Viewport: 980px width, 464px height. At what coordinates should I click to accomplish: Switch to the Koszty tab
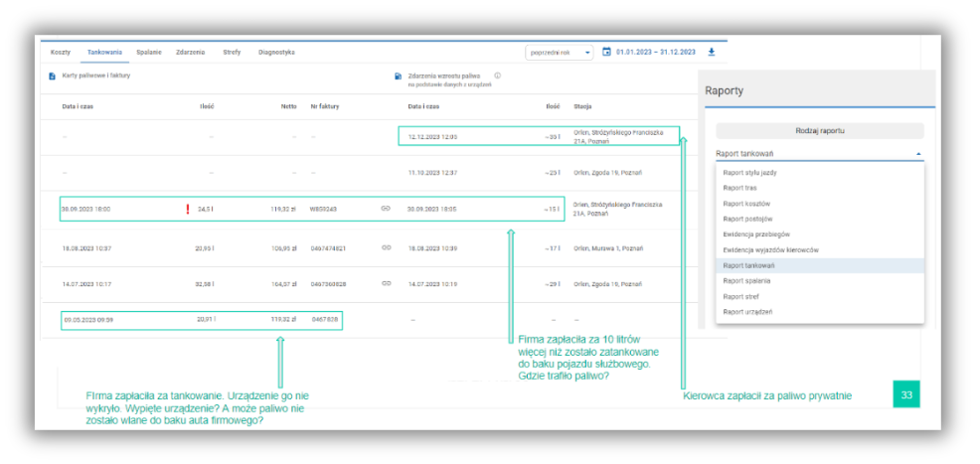pos(61,52)
